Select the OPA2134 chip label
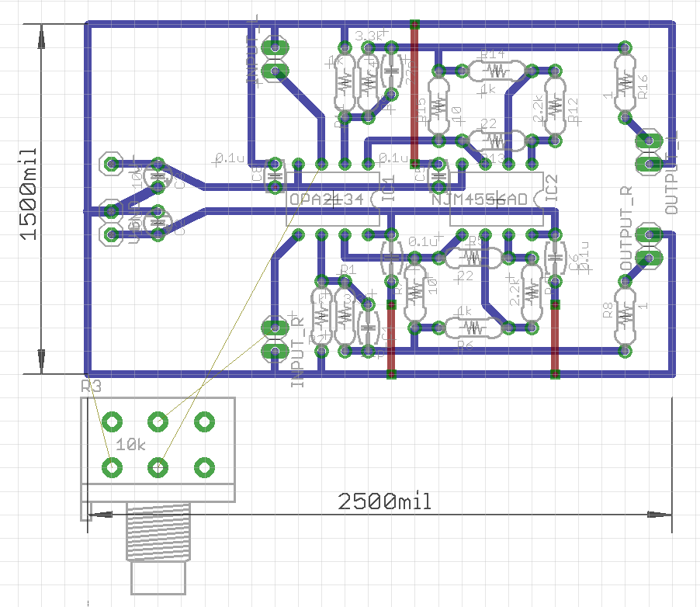This screenshot has height=607, width=700. click(x=326, y=199)
